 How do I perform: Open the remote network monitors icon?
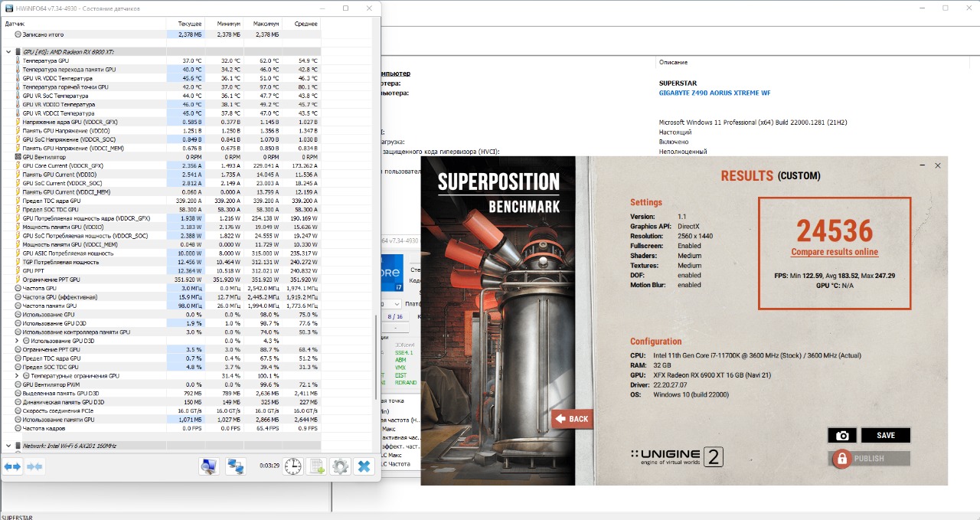click(236, 466)
